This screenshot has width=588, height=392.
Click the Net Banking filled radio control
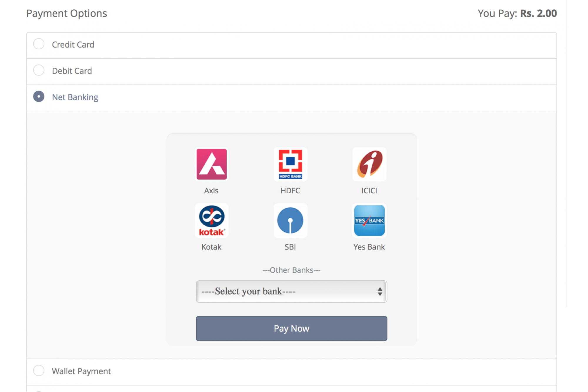pos(39,96)
